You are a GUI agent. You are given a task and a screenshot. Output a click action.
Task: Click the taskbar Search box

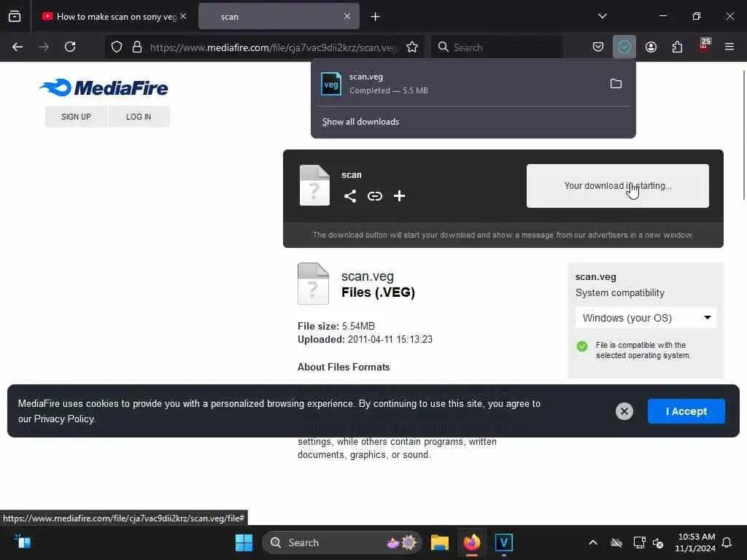341,542
